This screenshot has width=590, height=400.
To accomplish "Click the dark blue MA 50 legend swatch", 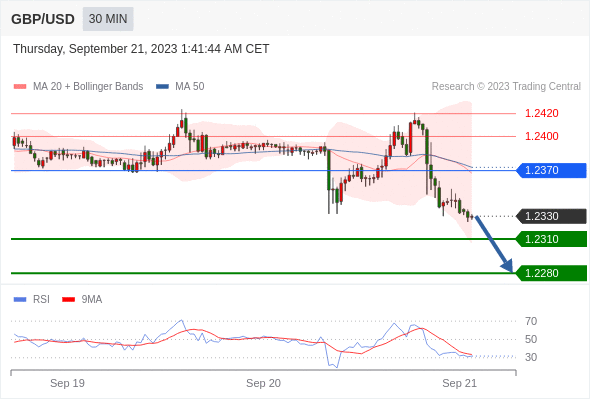I will pyautogui.click(x=162, y=87).
